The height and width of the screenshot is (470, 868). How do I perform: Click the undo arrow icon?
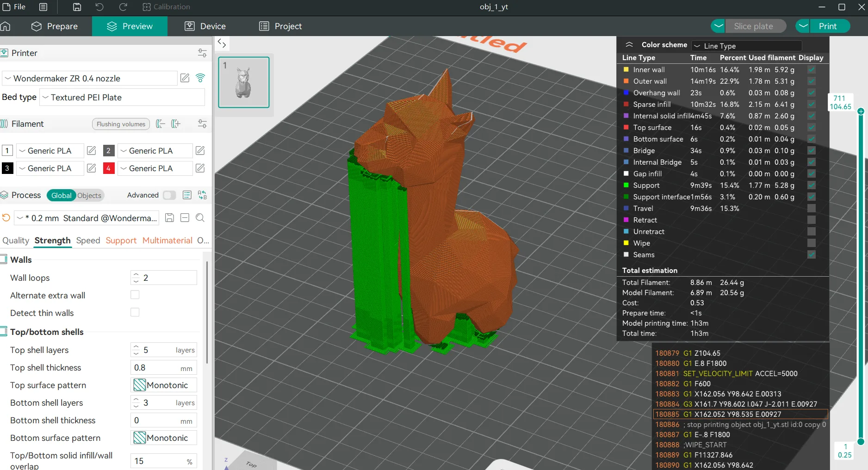[99, 7]
